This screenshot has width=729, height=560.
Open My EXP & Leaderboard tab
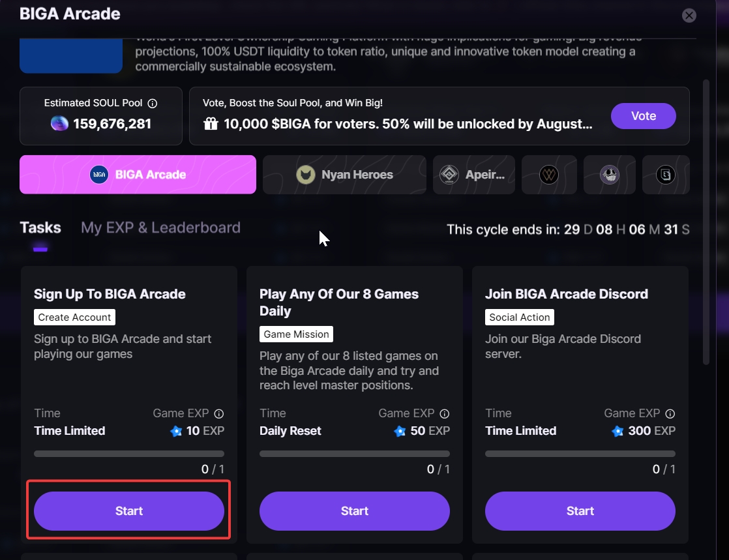click(160, 228)
